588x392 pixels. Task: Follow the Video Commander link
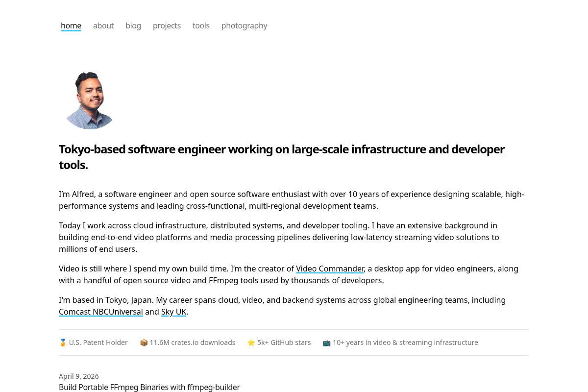[x=330, y=269]
